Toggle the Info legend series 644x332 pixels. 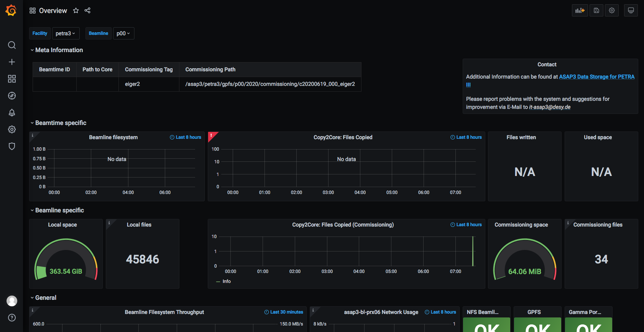[x=227, y=281]
